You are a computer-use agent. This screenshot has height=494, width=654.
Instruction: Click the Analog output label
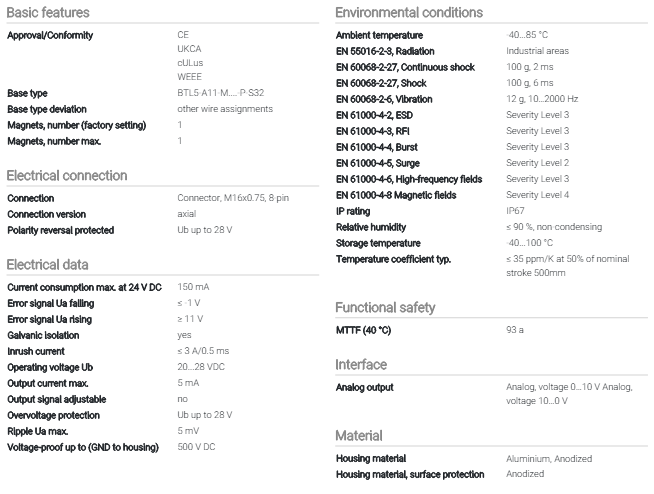pyautogui.click(x=365, y=387)
